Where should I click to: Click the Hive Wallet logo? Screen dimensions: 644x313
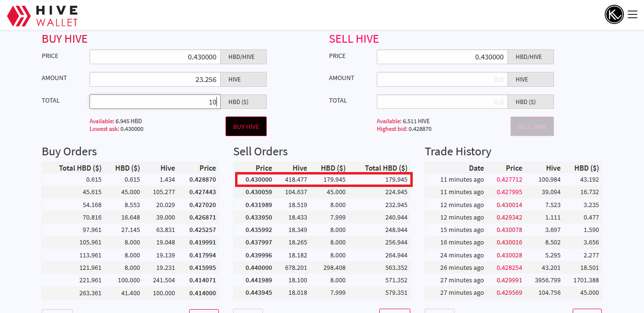pos(42,15)
